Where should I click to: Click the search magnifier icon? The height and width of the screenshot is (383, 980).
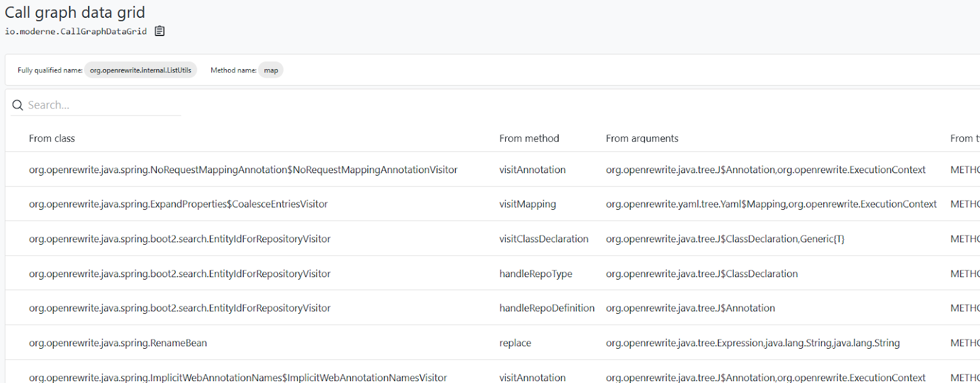[x=18, y=105]
